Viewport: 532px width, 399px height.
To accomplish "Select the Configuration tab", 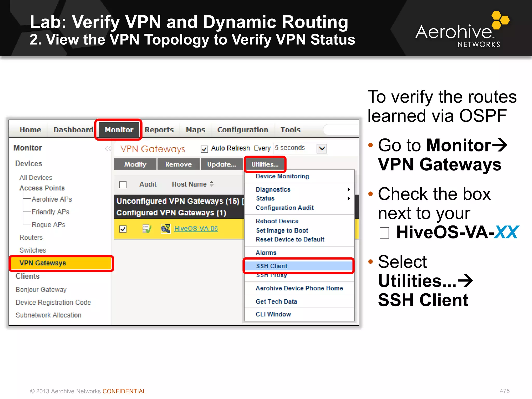I will tap(243, 130).
